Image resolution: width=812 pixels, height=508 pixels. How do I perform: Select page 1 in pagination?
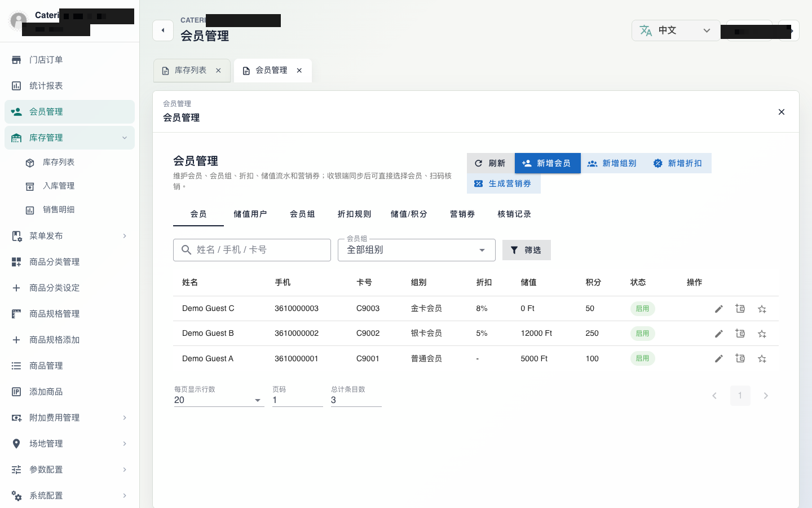740,396
